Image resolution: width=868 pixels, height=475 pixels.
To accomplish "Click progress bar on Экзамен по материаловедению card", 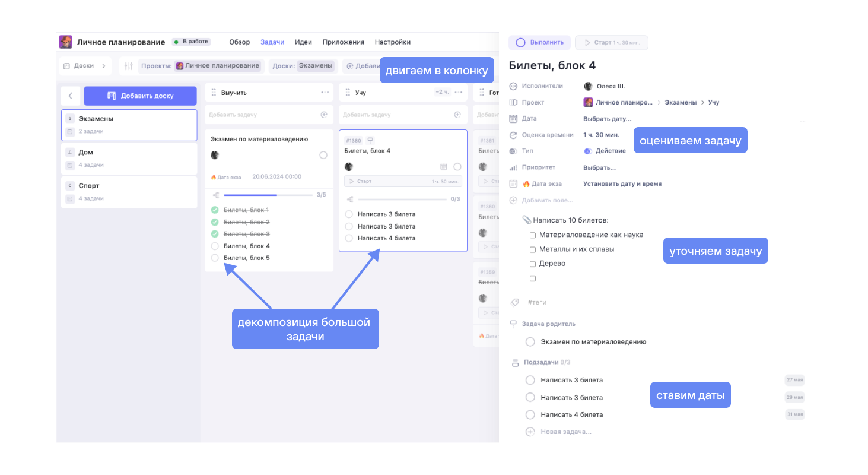I will (x=267, y=195).
